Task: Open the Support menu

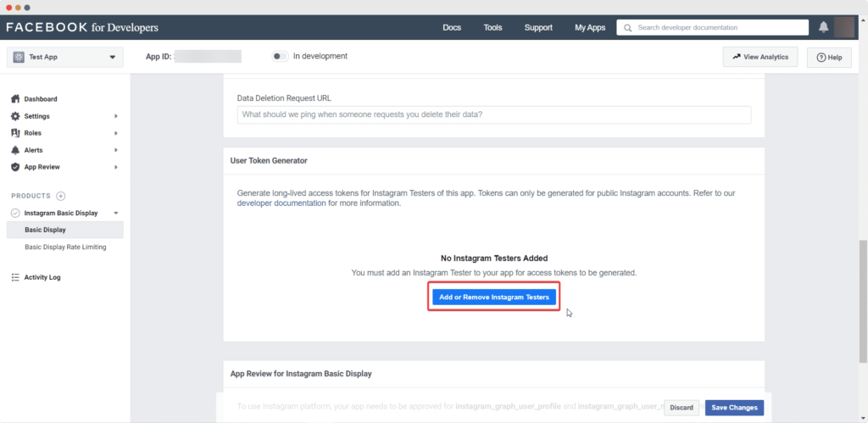Action: click(538, 28)
